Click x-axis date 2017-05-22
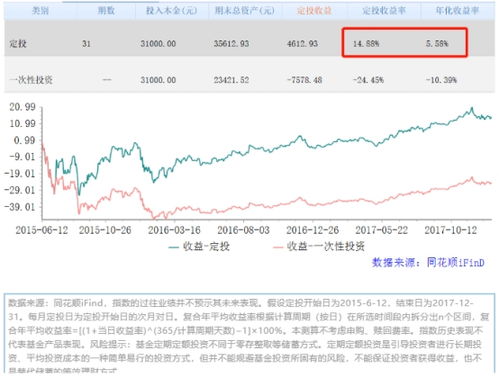Screen dimensions: 499x378 (381, 230)
